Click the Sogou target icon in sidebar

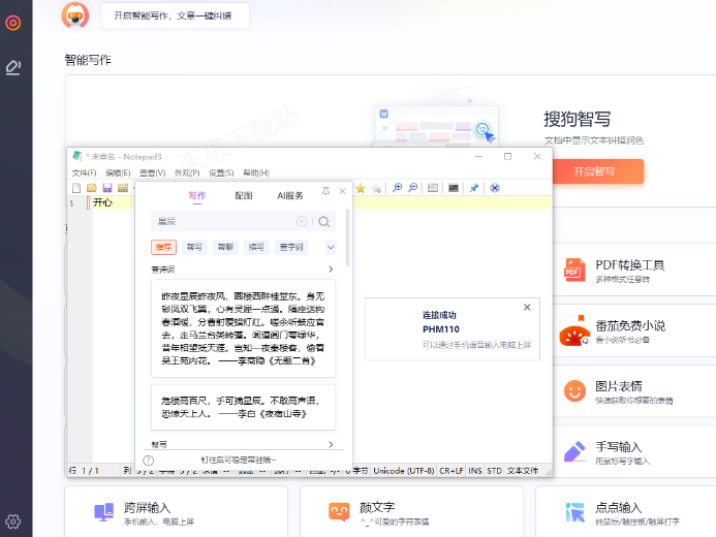click(13, 22)
